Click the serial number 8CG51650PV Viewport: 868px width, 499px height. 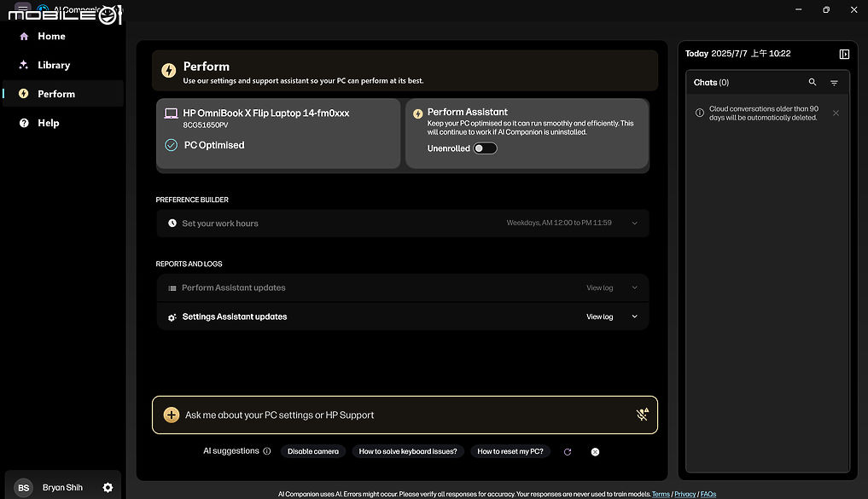(x=206, y=125)
